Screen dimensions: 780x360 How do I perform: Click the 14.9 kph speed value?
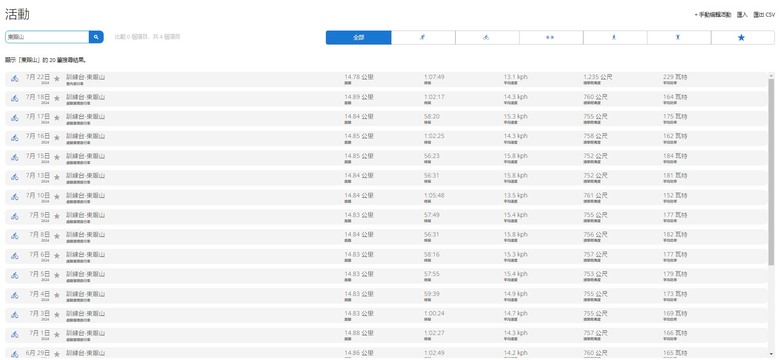coord(515,294)
